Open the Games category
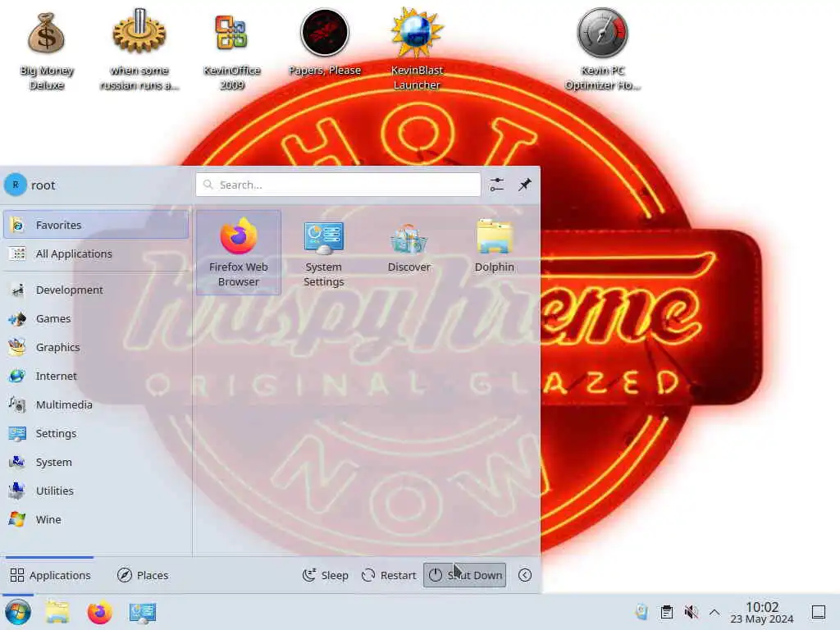 point(96,319)
